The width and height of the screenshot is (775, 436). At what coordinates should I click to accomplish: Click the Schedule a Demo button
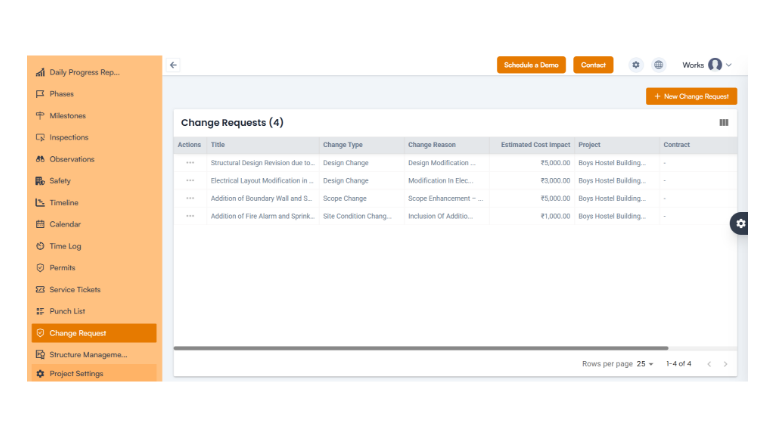pos(531,65)
